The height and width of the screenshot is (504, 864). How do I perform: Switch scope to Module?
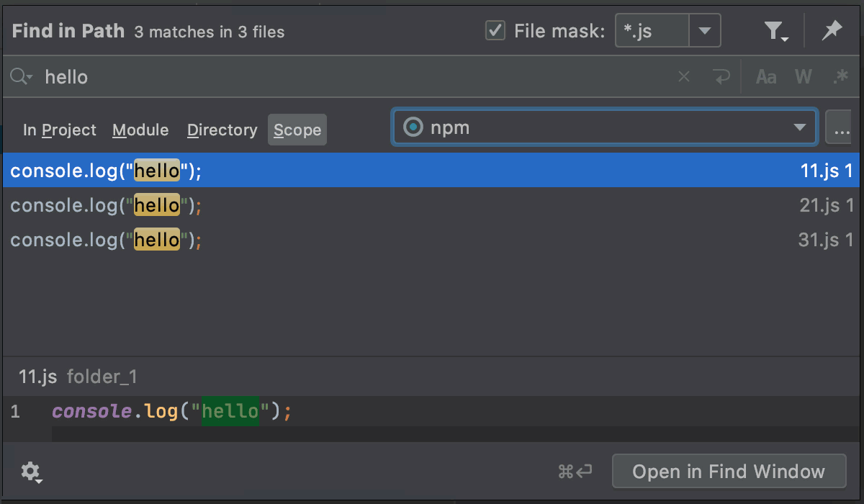click(140, 130)
